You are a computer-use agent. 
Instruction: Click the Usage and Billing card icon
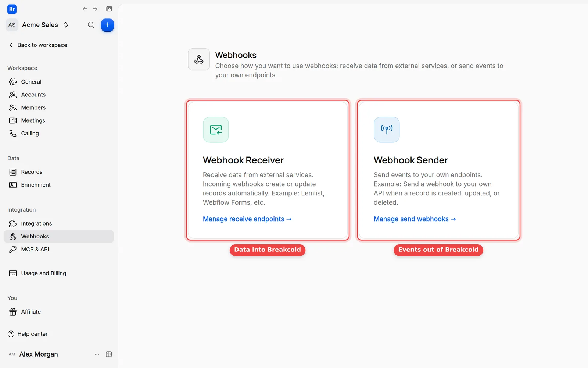point(13,273)
